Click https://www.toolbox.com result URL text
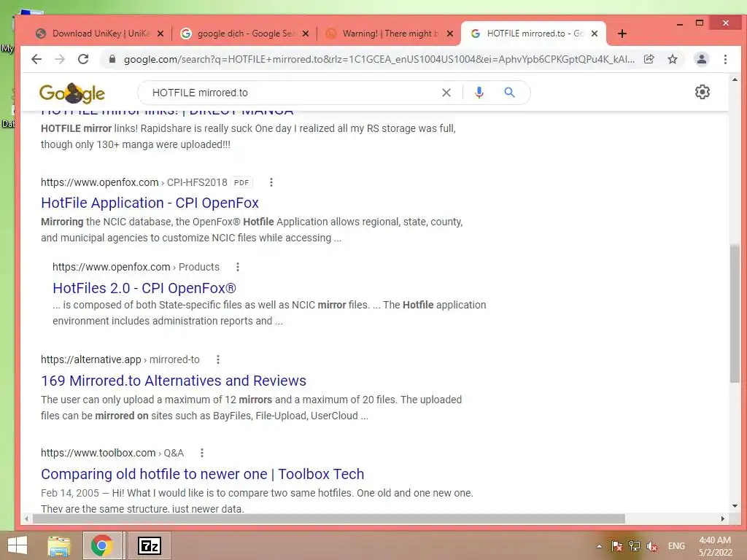 tap(98, 453)
